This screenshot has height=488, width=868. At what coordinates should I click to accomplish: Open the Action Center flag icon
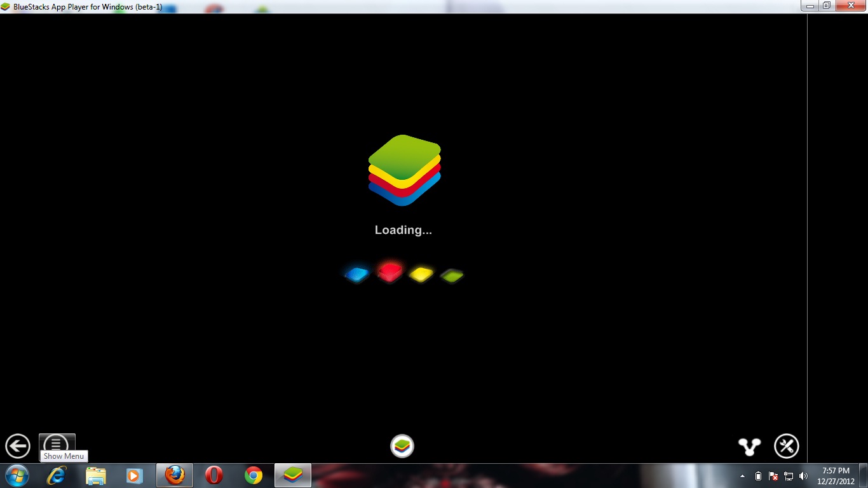(773, 476)
